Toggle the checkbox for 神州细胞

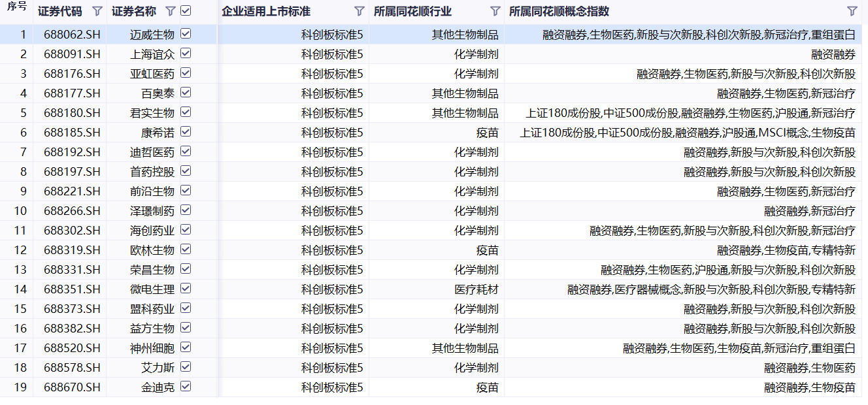click(x=186, y=348)
